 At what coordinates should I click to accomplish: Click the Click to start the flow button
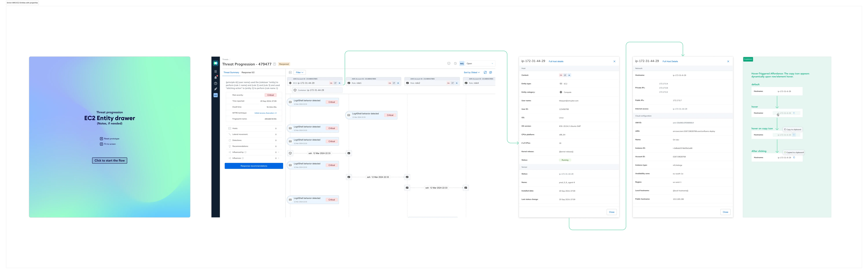coord(110,161)
